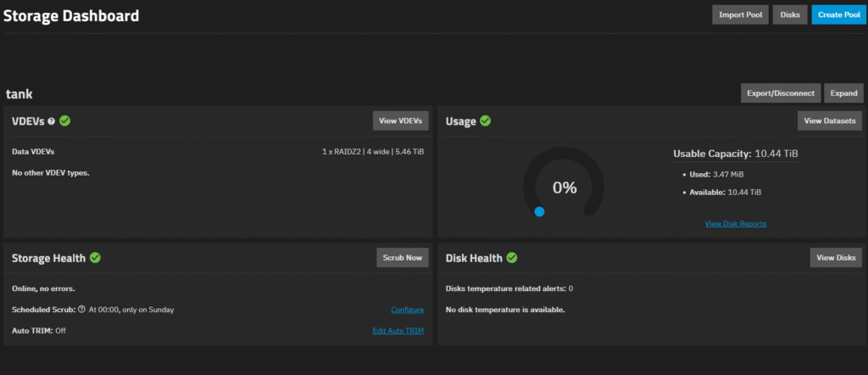
Task: Open View VDEVs
Action: pyautogui.click(x=401, y=121)
